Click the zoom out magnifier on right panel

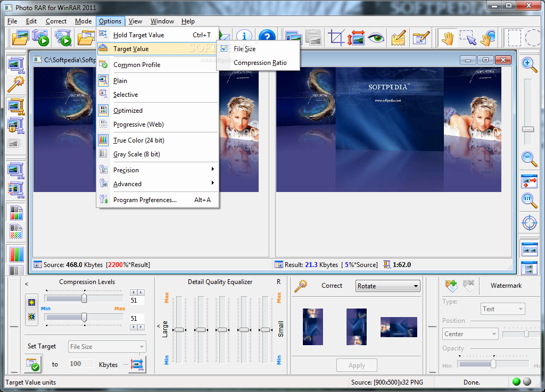529,159
